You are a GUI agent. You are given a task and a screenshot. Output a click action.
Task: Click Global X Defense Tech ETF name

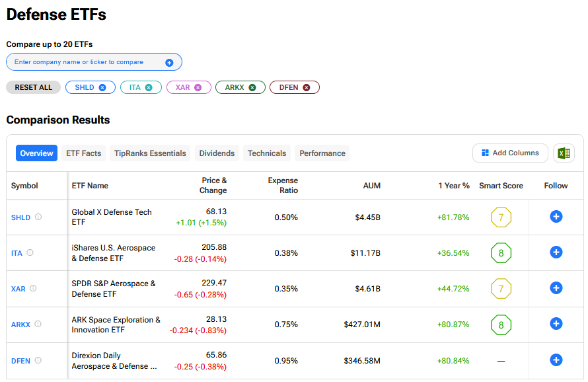(112, 217)
